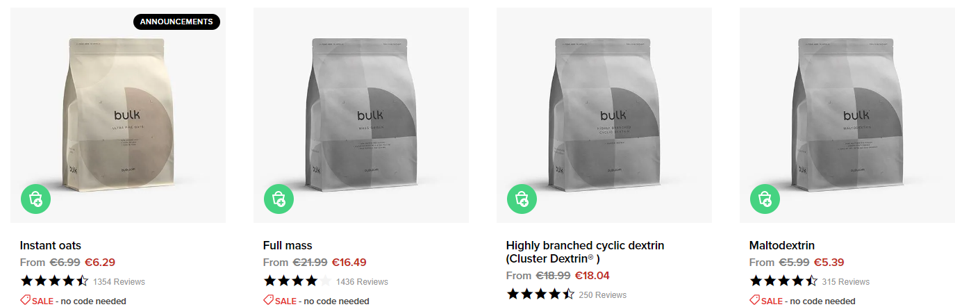Open the Instant oats product title
The height and width of the screenshot is (307, 980).
[x=51, y=245]
